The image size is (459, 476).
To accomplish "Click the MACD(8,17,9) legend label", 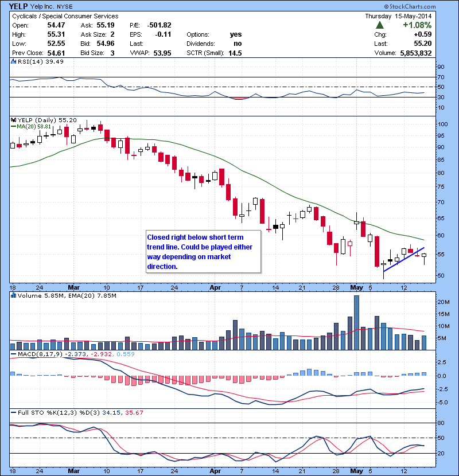I will [x=40, y=354].
